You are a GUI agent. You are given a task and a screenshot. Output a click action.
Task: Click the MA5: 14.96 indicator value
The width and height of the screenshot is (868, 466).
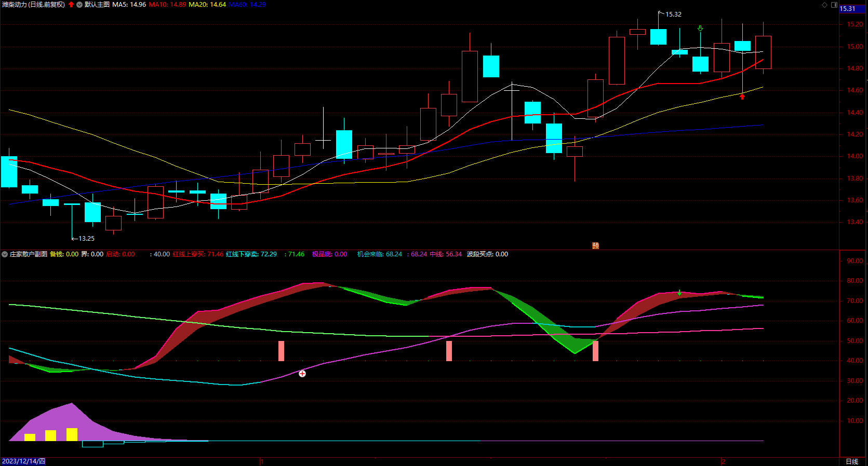pyautogui.click(x=129, y=5)
